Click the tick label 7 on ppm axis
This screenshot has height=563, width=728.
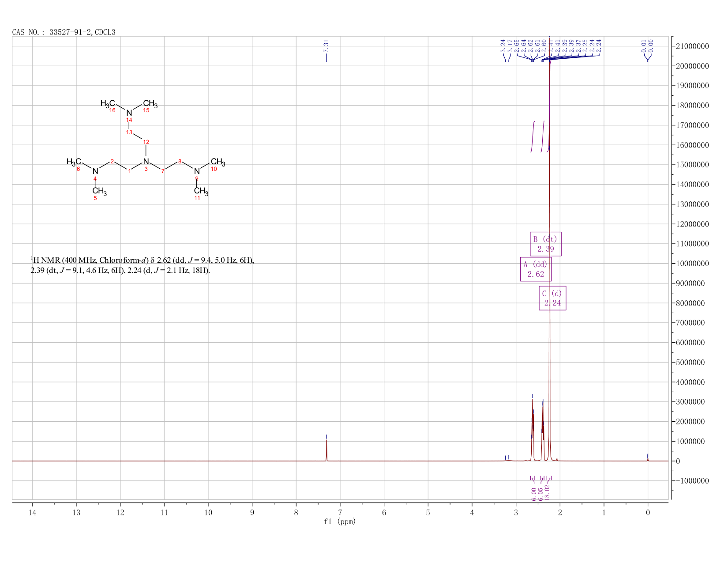click(x=340, y=513)
